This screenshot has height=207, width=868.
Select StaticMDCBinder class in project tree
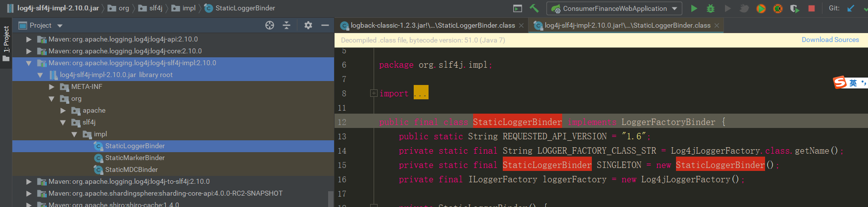(173, 169)
